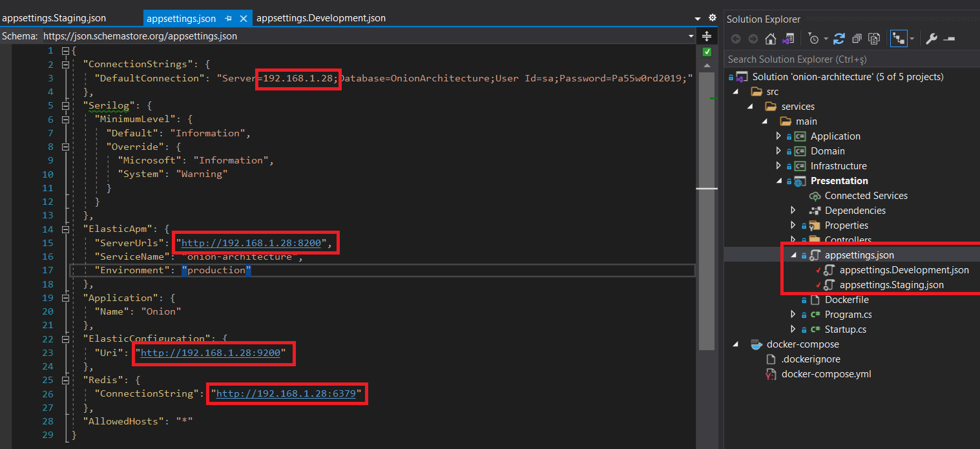Switch to the appsettings.Development.json tab

pyautogui.click(x=321, y=18)
